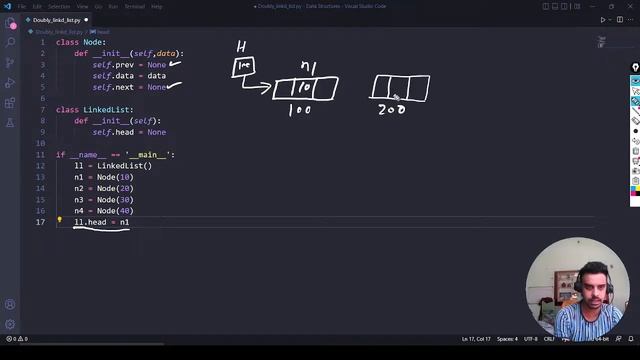Viewport: 640px width, 360px height.
Task: Click Ln 17, Col 17 in status bar
Action: coord(476,339)
